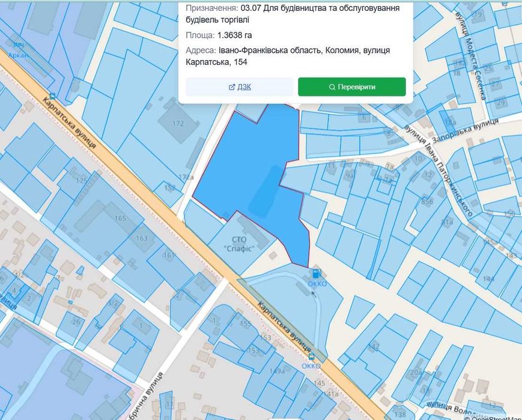Click the lower Карпатська вулиця street label
522x420 pixels.
click(x=285, y=327)
